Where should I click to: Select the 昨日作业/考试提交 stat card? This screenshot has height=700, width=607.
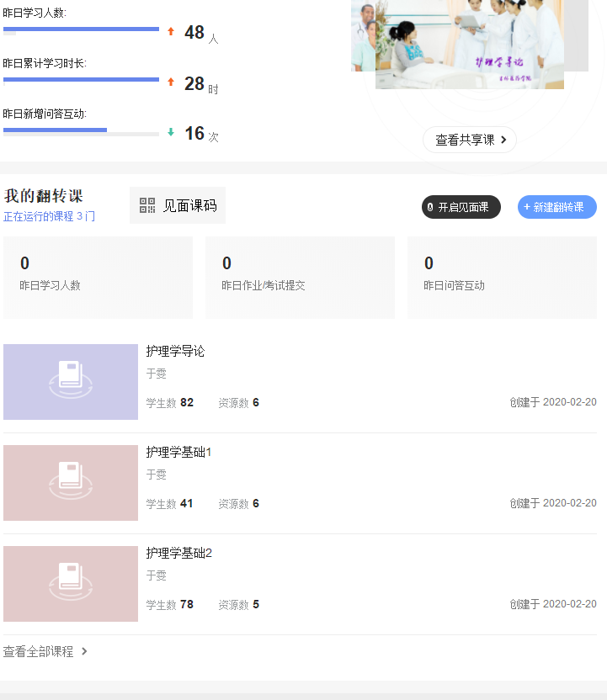point(300,277)
